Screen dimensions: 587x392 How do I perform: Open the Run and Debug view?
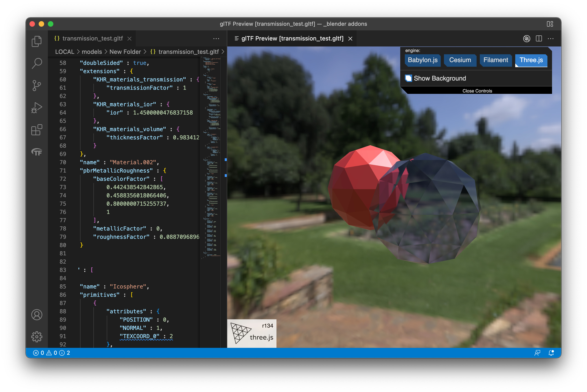pos(37,108)
